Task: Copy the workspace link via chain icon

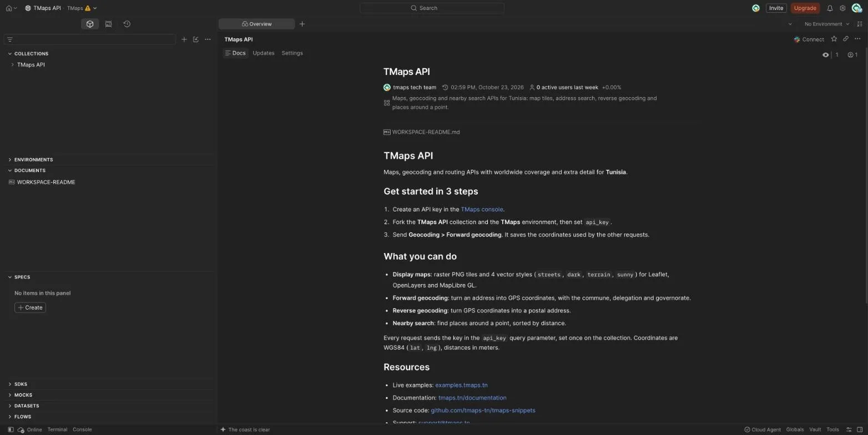Action: (846, 39)
